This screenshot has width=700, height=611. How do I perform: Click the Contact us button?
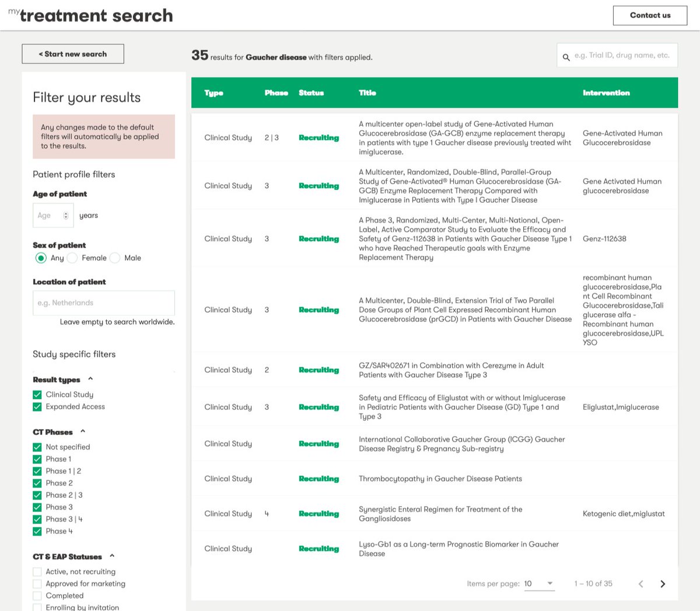[650, 15]
